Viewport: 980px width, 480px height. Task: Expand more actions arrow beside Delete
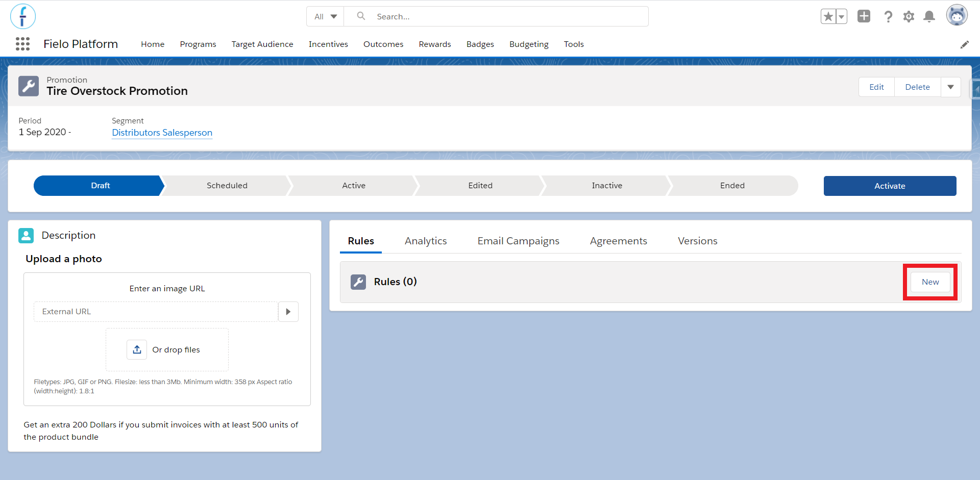click(951, 87)
